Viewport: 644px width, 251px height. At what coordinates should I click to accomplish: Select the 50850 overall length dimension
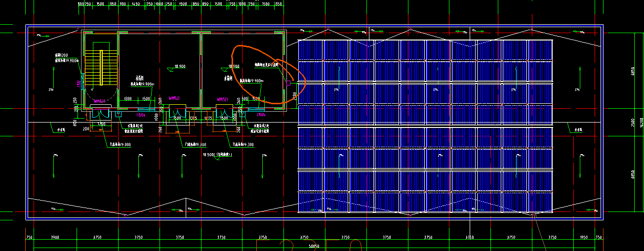pyautogui.click(x=314, y=246)
